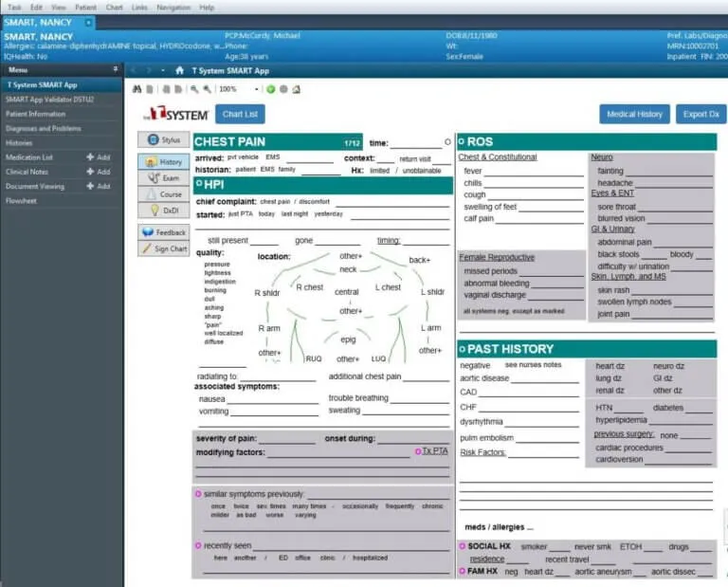Toggle the PAST HISTORY section circle

point(462,349)
